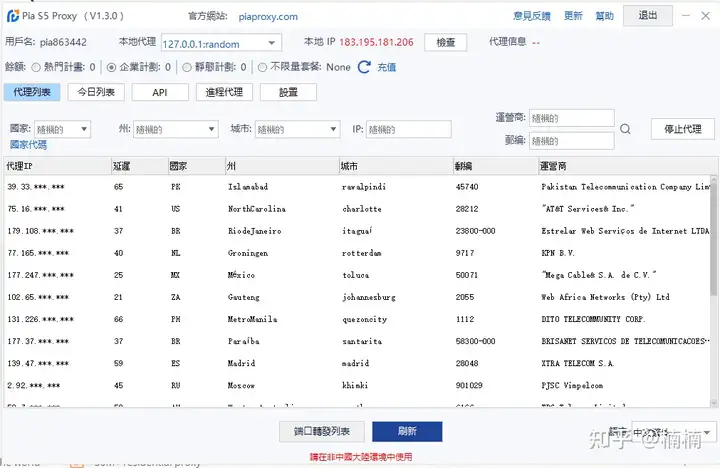This screenshot has height=468, width=720.
Task: Open the 國家代碼 country code link
Action: pos(28,145)
